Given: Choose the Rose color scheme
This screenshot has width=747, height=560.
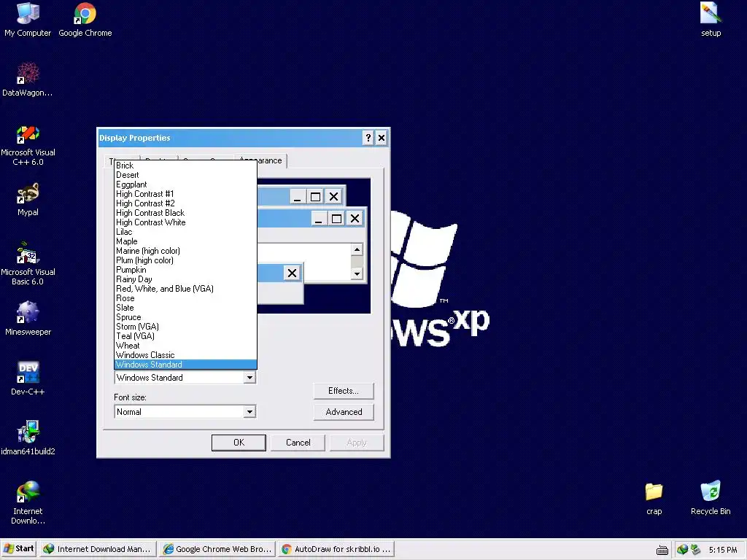Looking at the screenshot, I should tap(186, 298).
